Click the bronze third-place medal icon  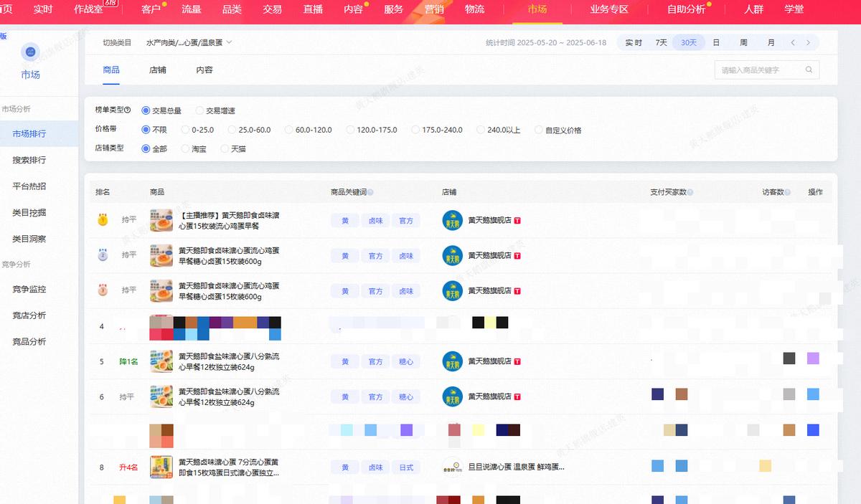pyautogui.click(x=103, y=290)
